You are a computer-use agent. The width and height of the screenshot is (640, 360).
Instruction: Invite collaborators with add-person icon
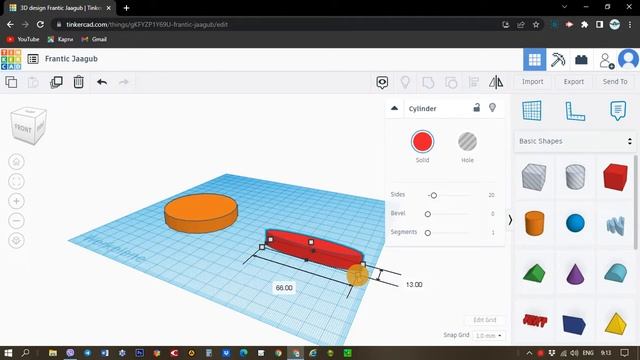point(607,60)
